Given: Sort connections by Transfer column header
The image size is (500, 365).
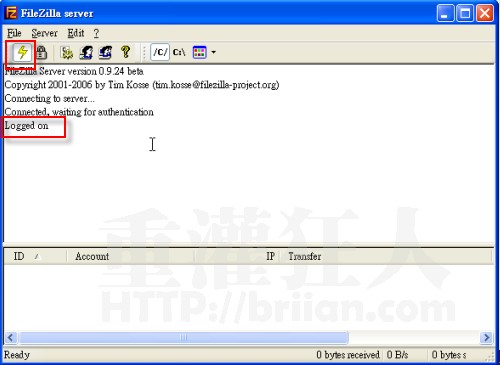Looking at the screenshot, I should click(386, 256).
